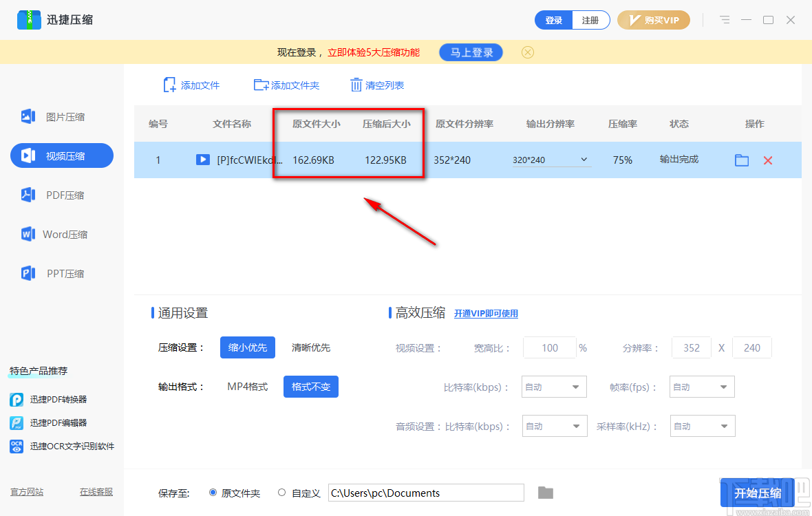
Task: Select the 图片压缩 sidebar icon
Action: [x=28, y=116]
